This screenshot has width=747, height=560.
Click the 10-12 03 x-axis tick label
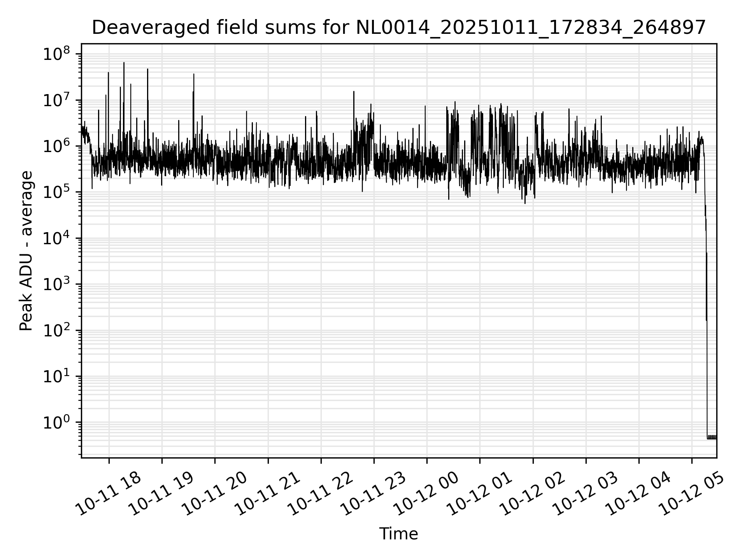click(586, 493)
